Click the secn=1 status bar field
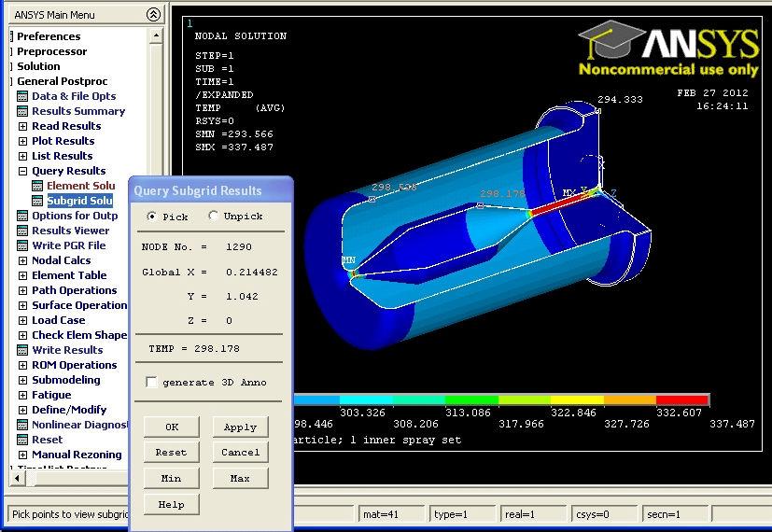This screenshot has width=772, height=532. (675, 514)
